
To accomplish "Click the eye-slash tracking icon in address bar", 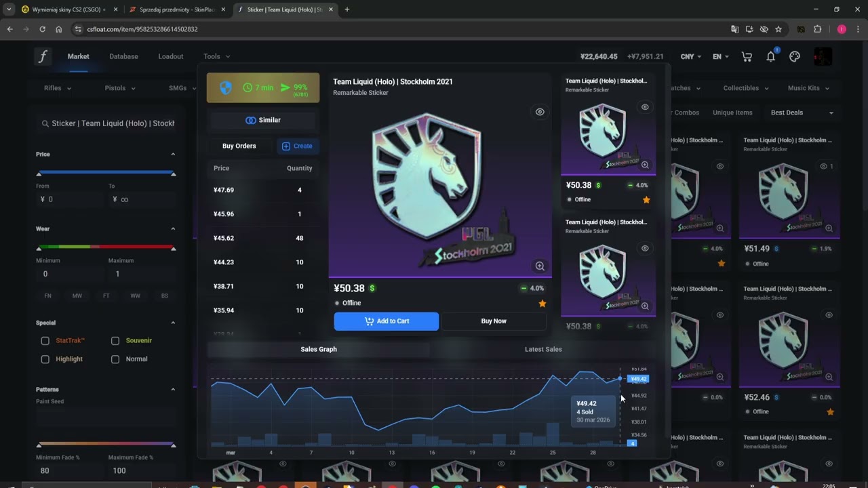I will (764, 29).
